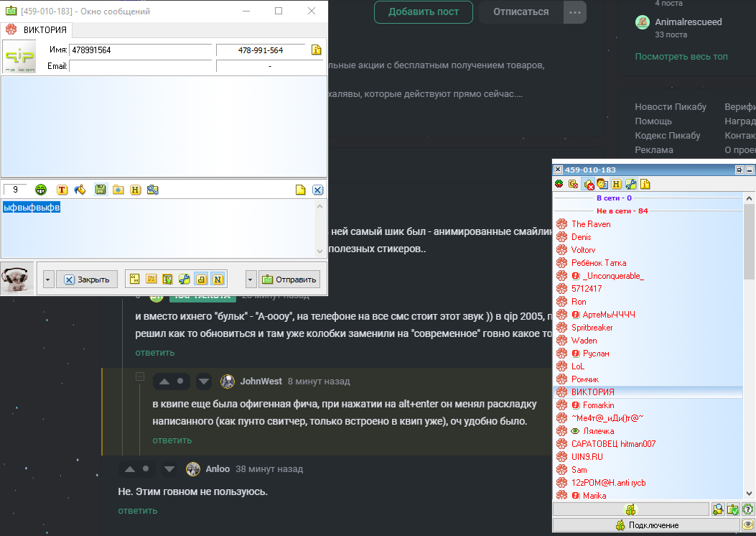The height and width of the screenshot is (536, 756).
Task: Expand the dropdown arrow beside Закрыть
Action: [48, 279]
